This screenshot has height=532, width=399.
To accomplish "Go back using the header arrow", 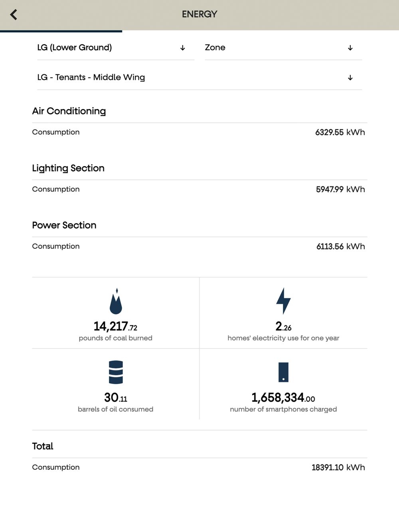I will click(14, 15).
